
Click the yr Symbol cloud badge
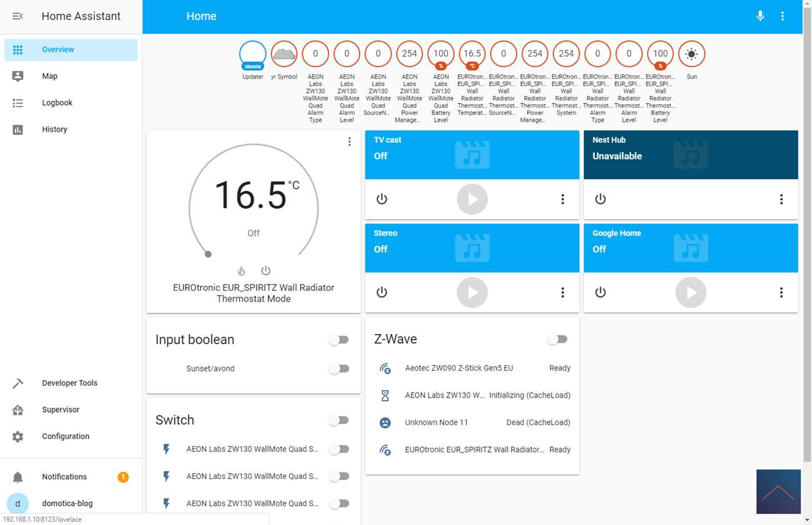pos(284,54)
